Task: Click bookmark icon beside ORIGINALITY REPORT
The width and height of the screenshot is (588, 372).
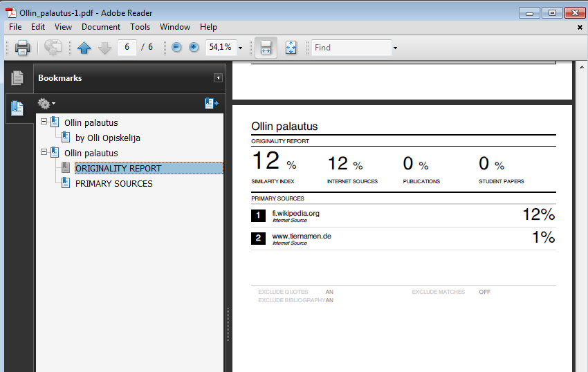Action: tap(65, 168)
